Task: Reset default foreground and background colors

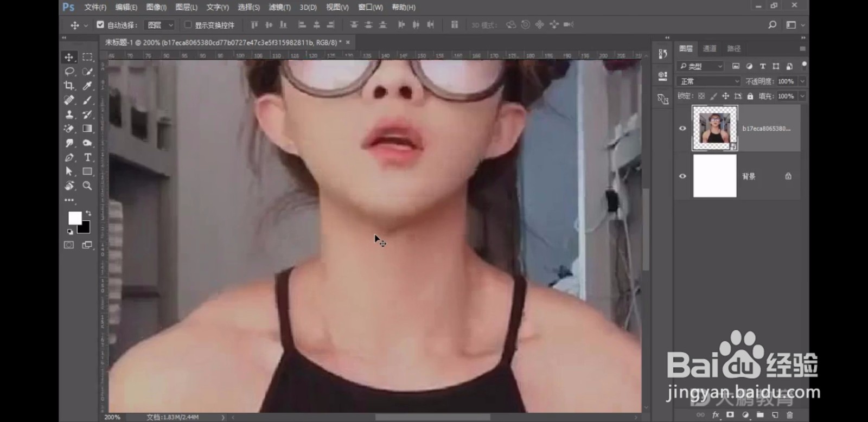Action: pyautogui.click(x=70, y=232)
